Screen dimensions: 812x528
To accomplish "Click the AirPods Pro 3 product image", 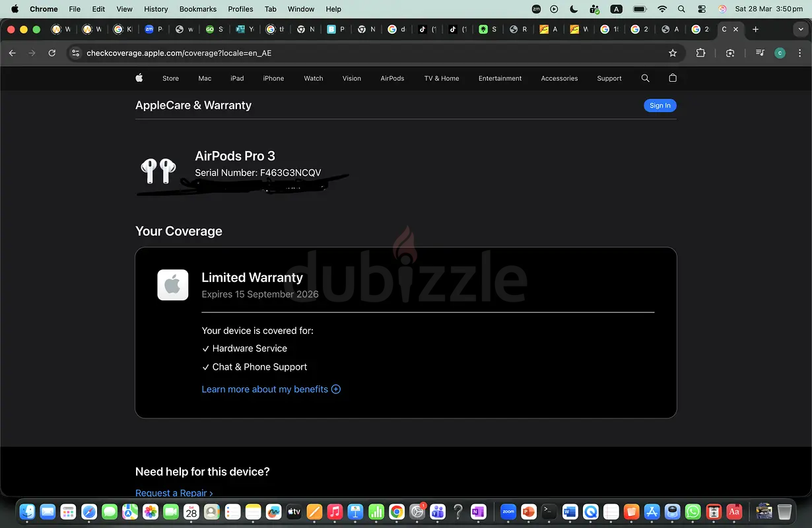I will (158, 171).
